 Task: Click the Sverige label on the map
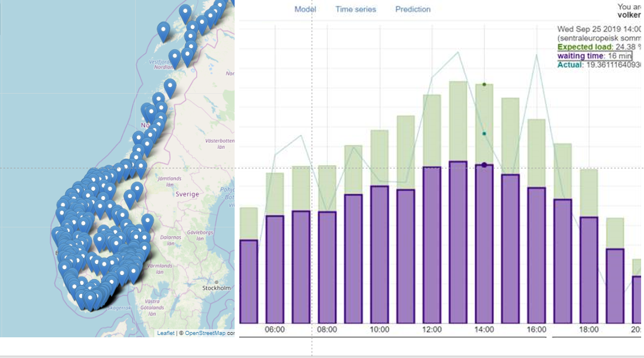coord(187,194)
